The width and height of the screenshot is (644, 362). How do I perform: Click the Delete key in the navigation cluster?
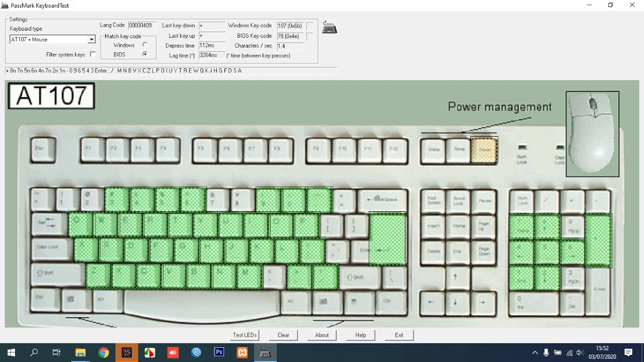click(434, 251)
